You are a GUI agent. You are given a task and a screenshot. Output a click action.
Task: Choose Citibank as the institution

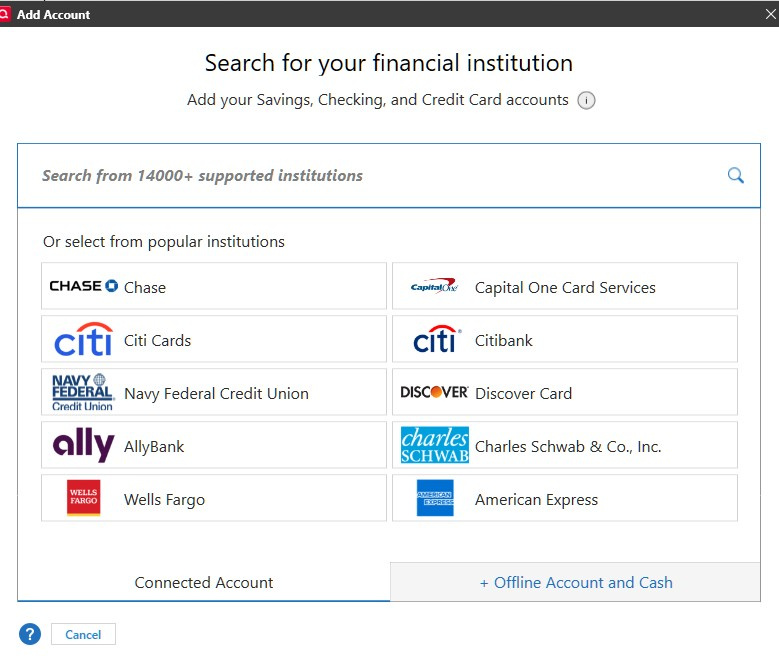504,340
